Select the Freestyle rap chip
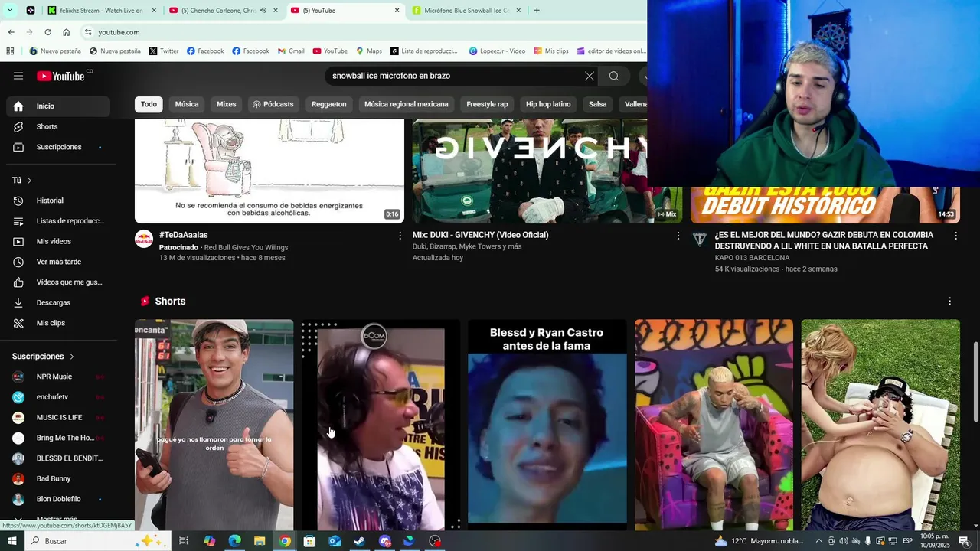980x551 pixels. coord(487,104)
